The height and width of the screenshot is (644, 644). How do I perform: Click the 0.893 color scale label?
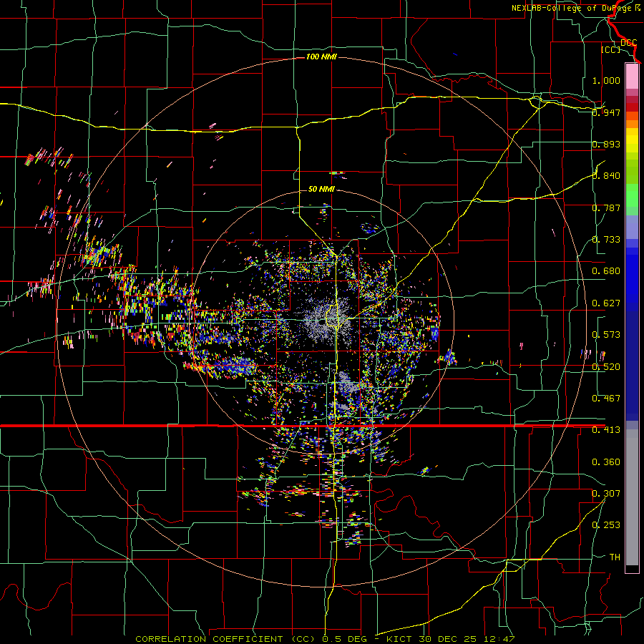click(x=606, y=144)
